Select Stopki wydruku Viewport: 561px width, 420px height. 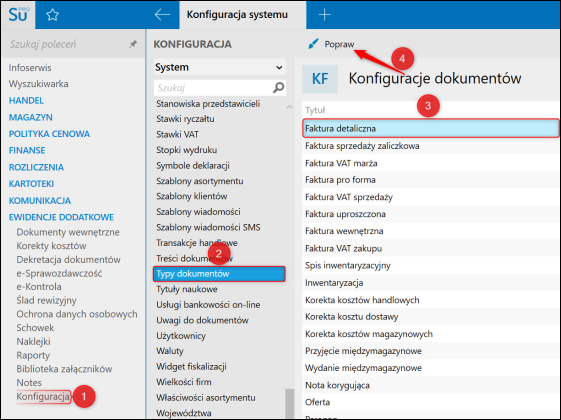186,150
